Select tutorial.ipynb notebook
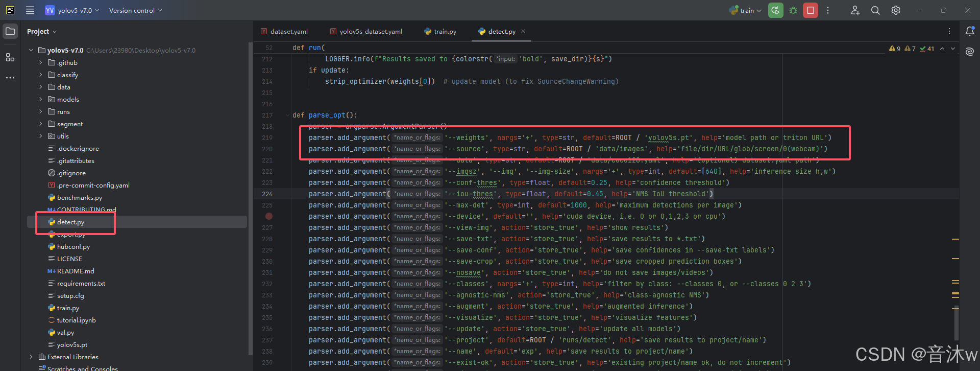This screenshot has width=980, height=371. pos(76,320)
